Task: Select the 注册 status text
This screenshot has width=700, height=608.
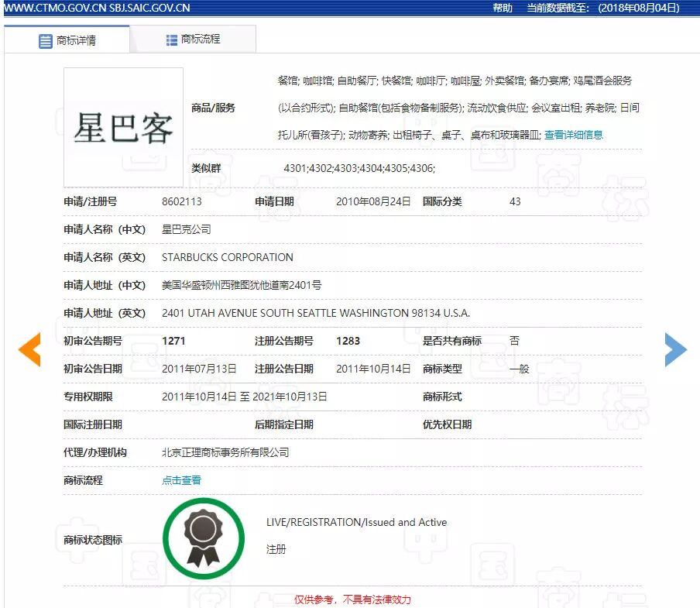Action: tap(276, 549)
